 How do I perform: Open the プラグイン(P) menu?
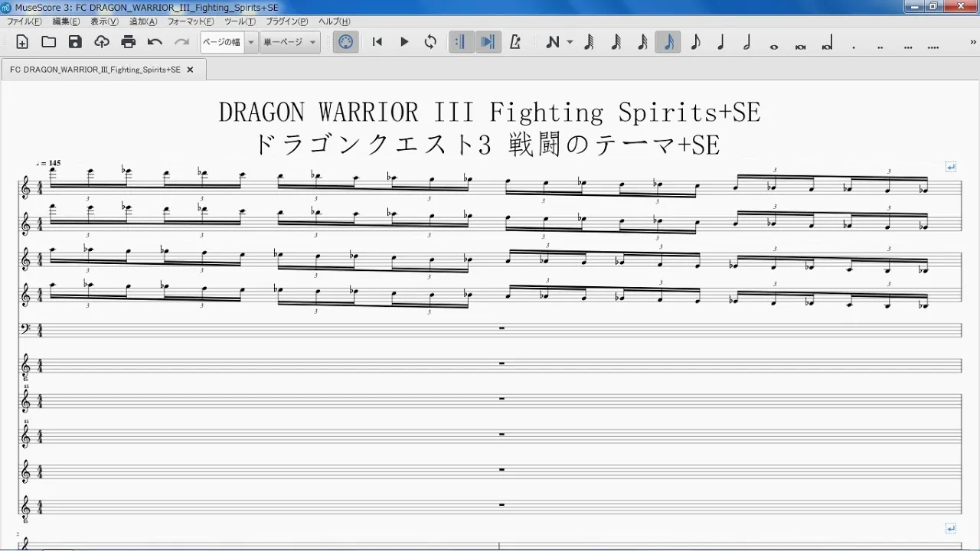click(x=286, y=21)
